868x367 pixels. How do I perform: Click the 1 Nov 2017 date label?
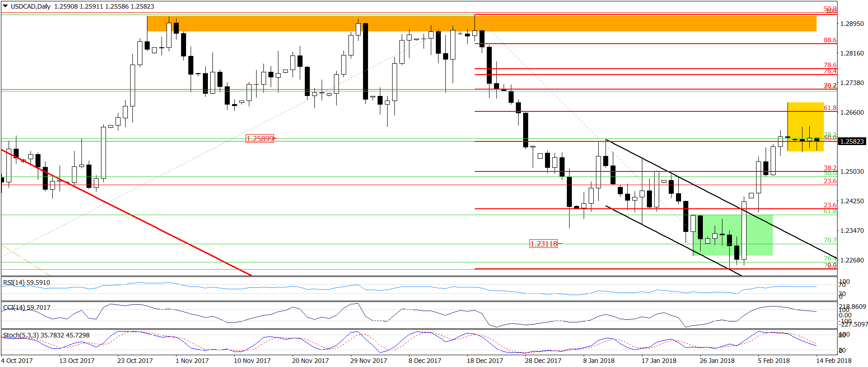click(192, 361)
